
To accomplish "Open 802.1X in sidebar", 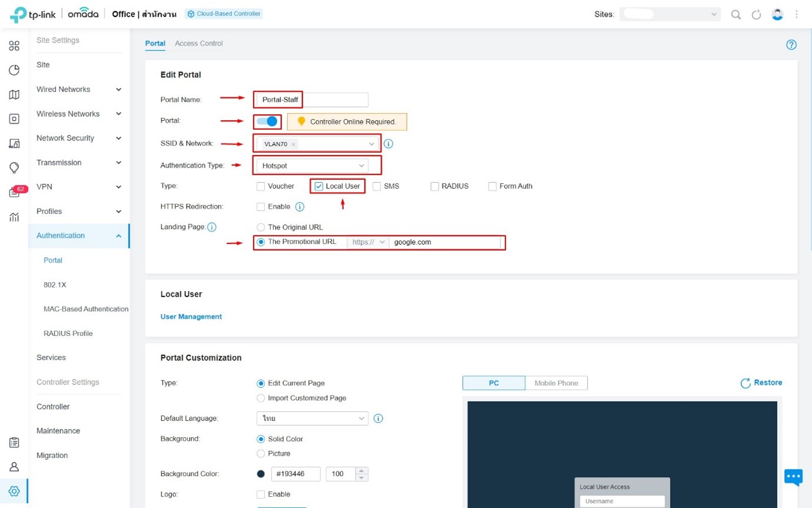I will (x=55, y=285).
